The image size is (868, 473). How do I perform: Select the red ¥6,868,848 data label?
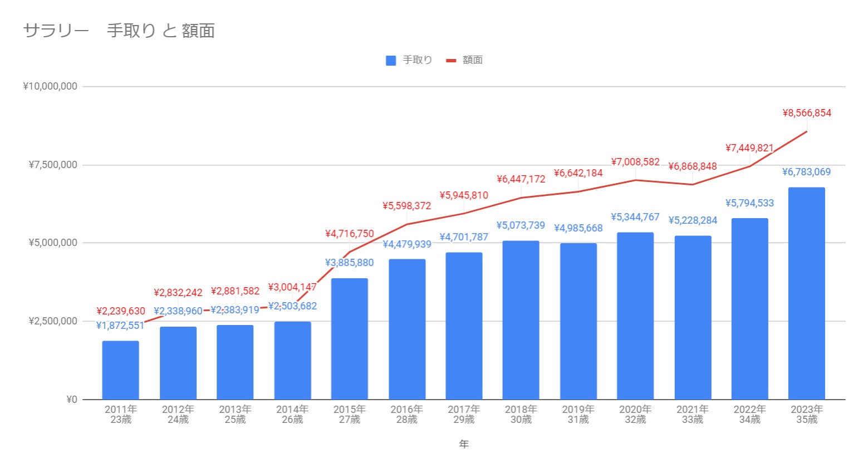pyautogui.click(x=693, y=166)
